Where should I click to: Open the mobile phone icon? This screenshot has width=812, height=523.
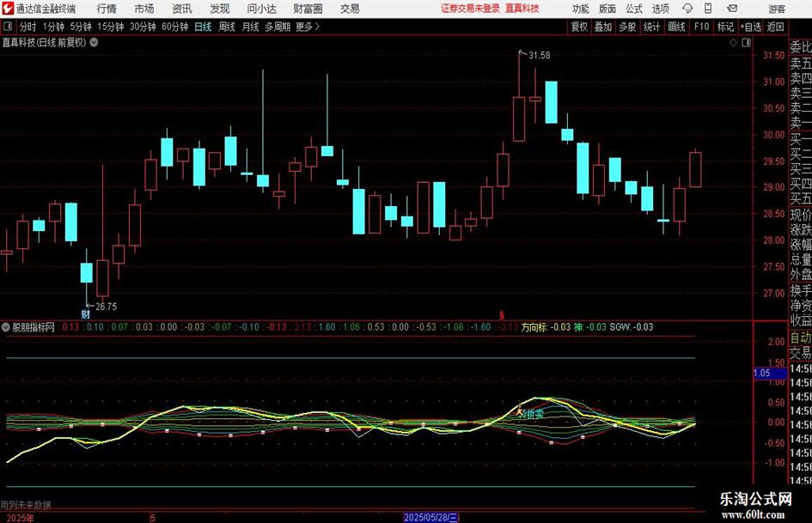[x=708, y=9]
